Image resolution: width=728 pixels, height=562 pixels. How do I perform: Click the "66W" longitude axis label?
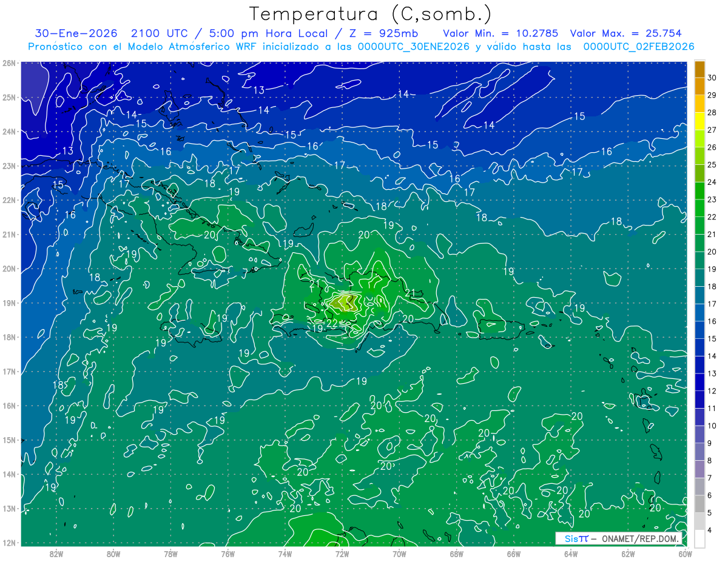click(x=514, y=554)
